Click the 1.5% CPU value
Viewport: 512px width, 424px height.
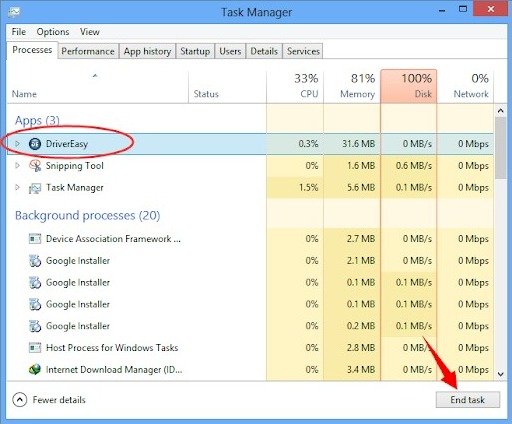coord(308,187)
